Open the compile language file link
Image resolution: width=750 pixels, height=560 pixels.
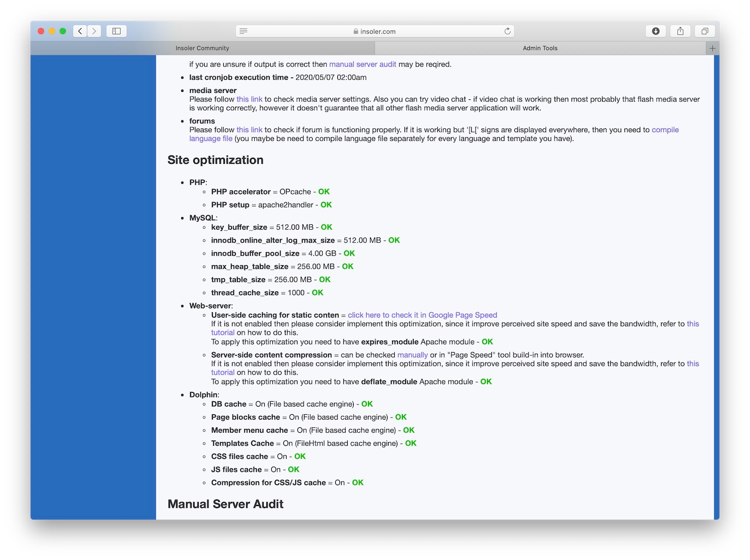tap(665, 130)
